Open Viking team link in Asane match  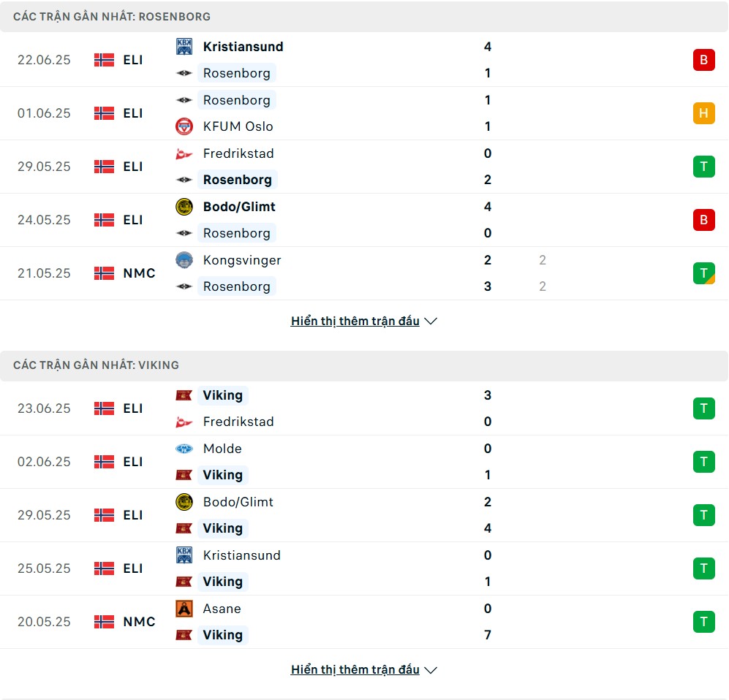[223, 635]
